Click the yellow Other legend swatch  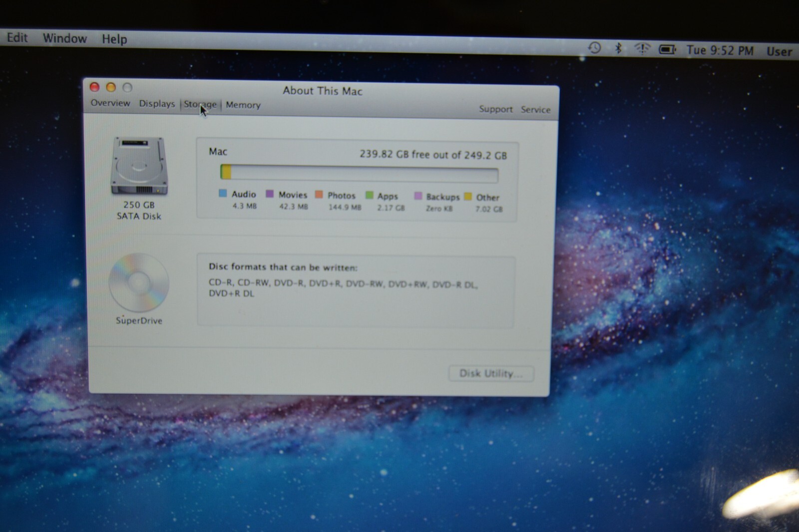point(467,196)
